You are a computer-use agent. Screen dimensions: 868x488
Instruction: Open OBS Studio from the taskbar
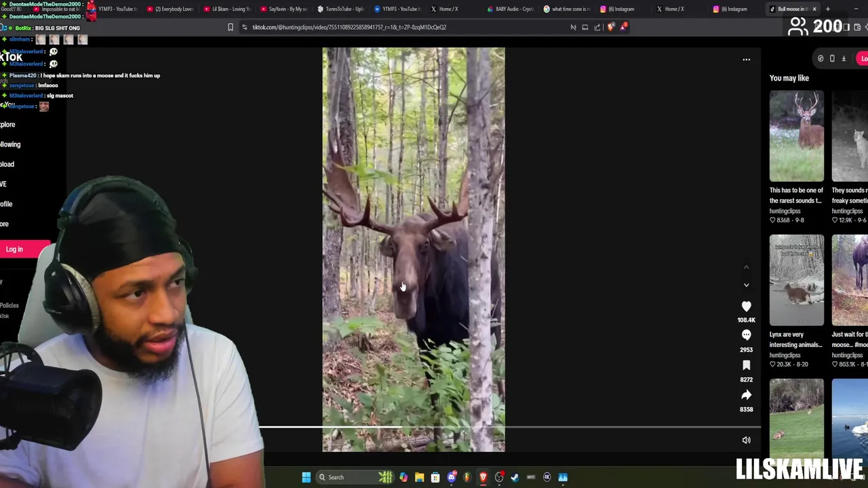(x=499, y=477)
